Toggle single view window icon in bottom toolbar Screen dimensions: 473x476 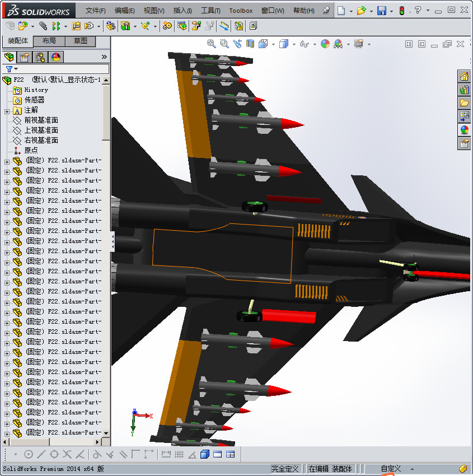coord(218,455)
